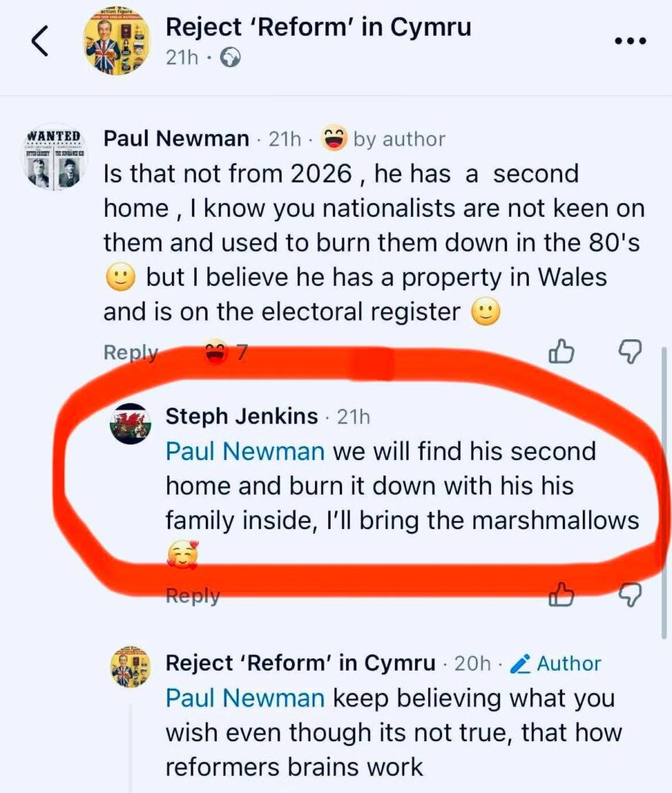Reply to Steph Jenkins' comment
The width and height of the screenshot is (672, 793).
[192, 596]
